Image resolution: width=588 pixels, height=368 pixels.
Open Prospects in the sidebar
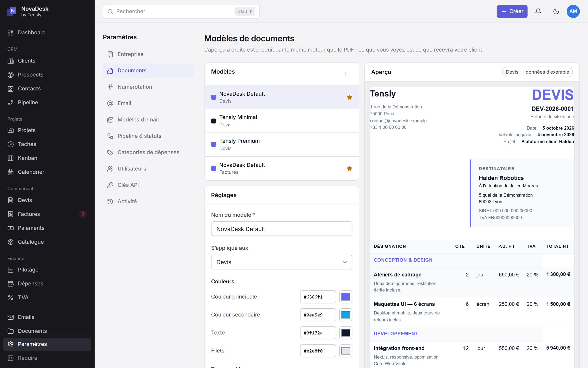47,75
